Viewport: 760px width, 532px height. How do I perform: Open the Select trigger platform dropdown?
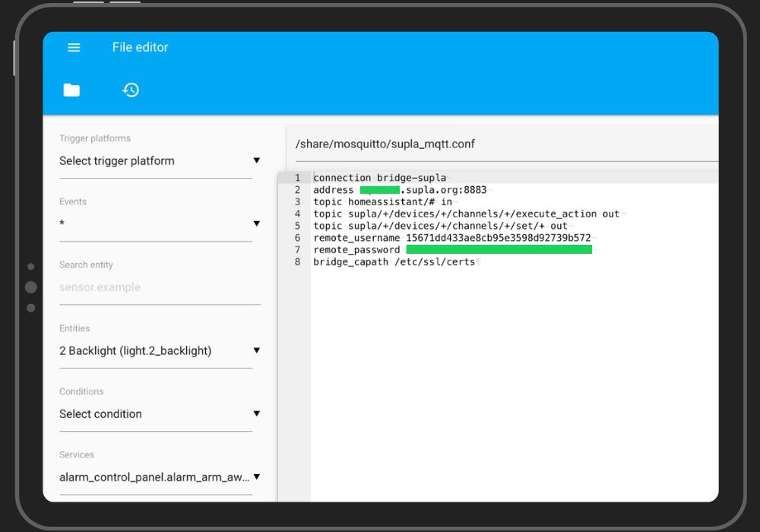(156, 160)
